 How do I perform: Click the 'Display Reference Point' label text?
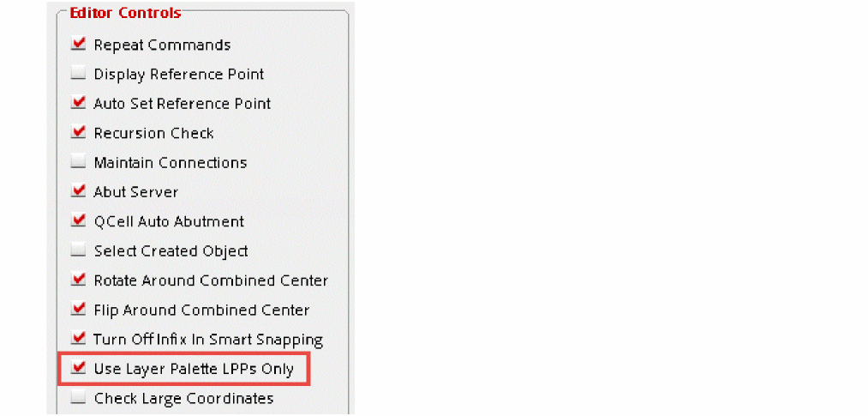(178, 75)
